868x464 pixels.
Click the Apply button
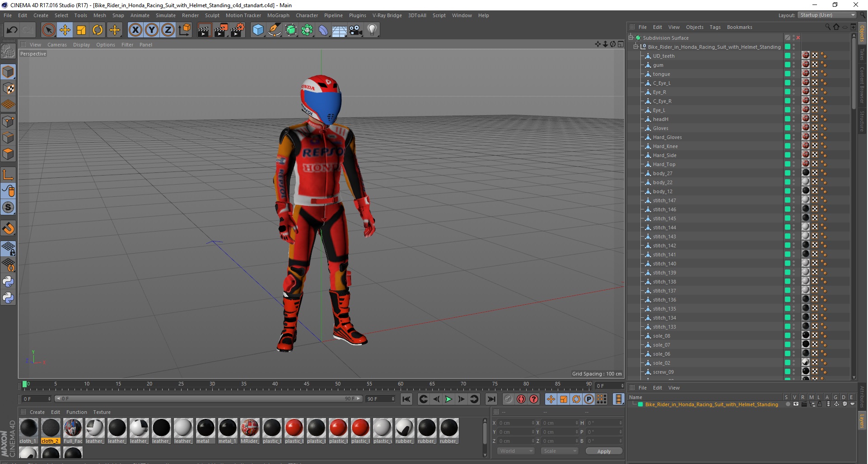pos(604,451)
